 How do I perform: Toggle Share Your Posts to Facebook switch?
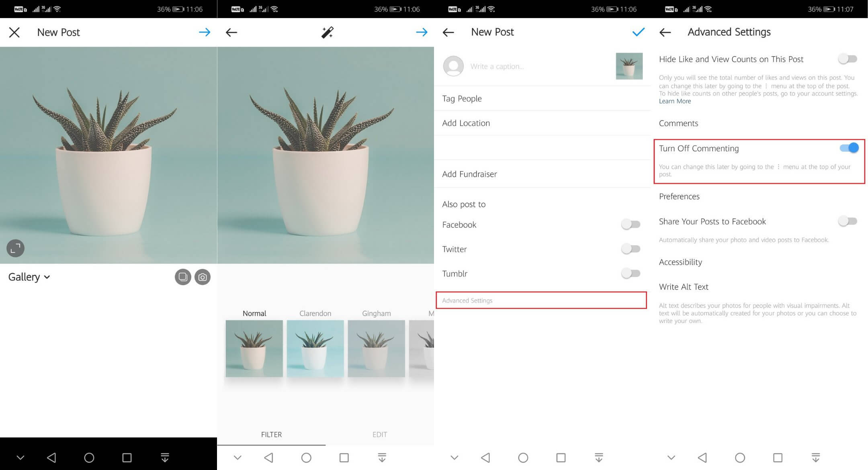[848, 221]
